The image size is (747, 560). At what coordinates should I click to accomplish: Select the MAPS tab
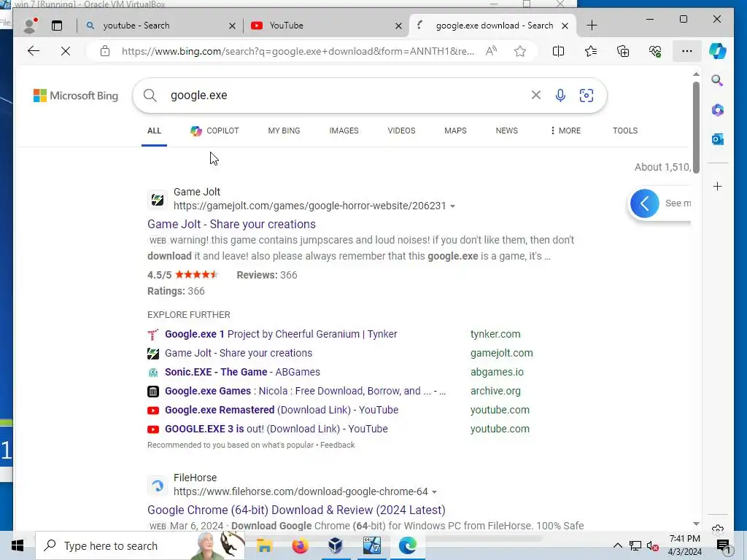coord(455,131)
